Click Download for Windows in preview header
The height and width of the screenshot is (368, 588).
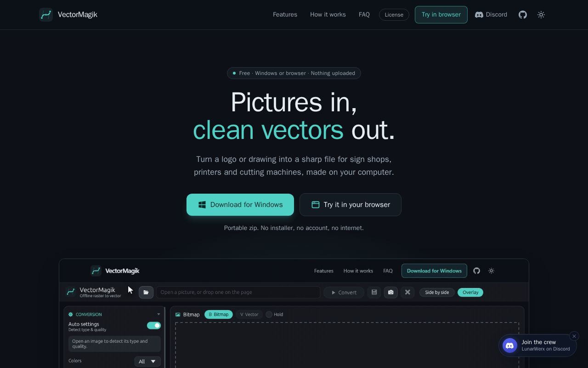tap(434, 271)
